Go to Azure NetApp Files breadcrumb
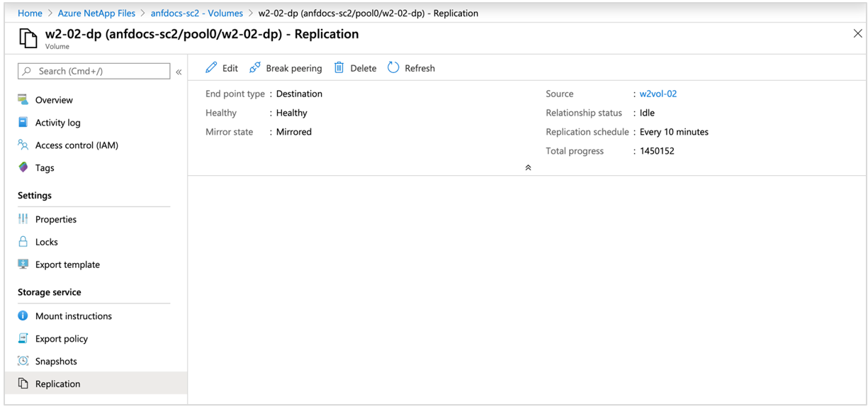This screenshot has height=407, width=868. pos(98,13)
